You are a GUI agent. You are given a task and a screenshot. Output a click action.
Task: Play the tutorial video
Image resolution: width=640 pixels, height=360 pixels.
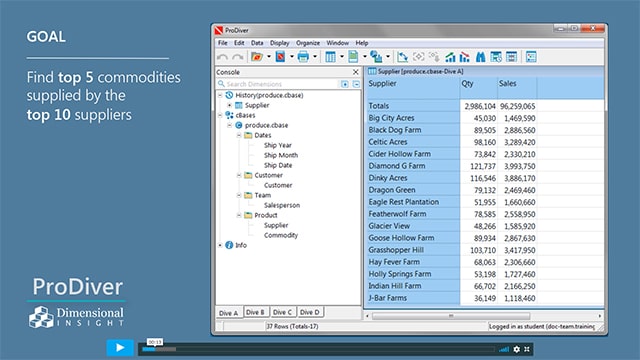[120, 348]
